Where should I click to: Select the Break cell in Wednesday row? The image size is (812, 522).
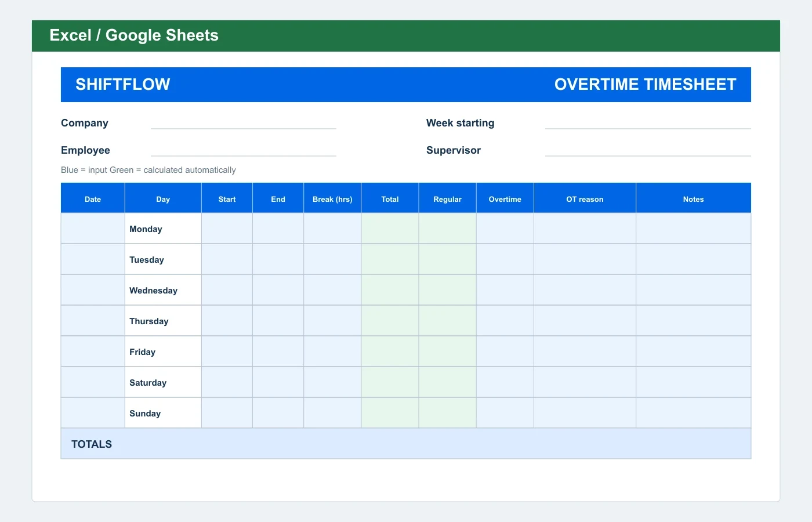click(332, 290)
